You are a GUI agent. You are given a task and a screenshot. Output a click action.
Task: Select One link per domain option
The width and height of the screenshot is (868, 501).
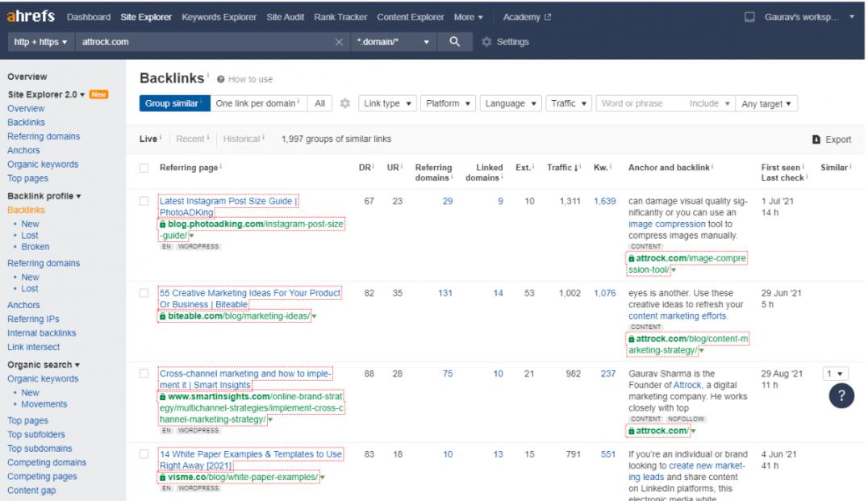click(x=257, y=103)
